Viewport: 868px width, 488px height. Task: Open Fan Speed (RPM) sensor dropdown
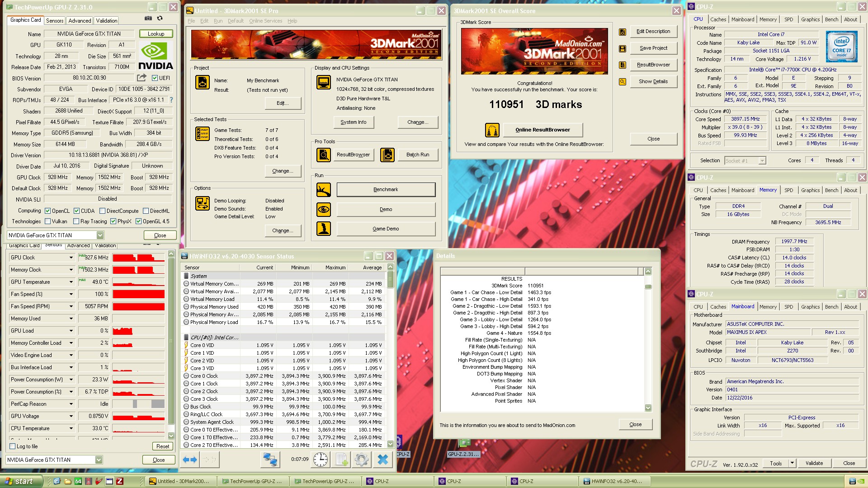pos(71,306)
